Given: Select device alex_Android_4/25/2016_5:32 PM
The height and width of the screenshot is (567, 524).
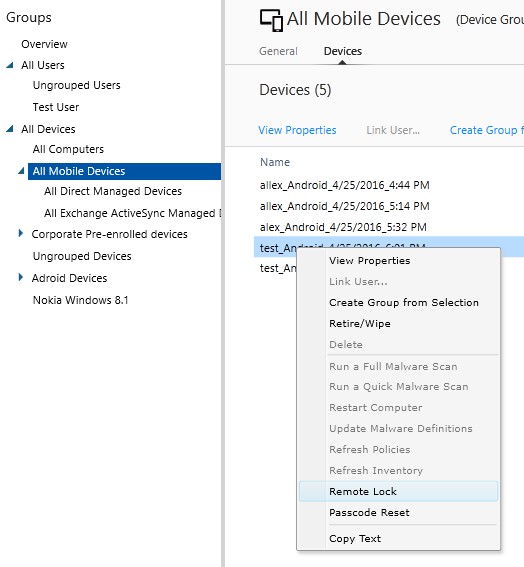Looking at the screenshot, I should click(343, 227).
